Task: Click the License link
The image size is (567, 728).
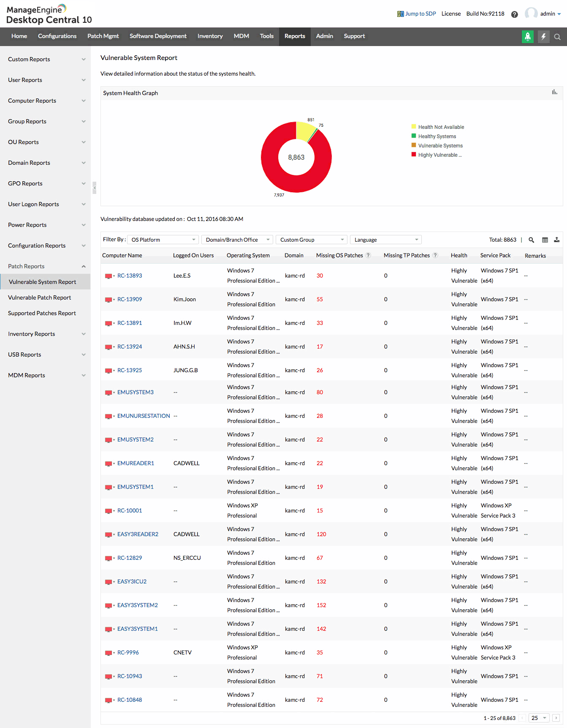Action: 451,14
